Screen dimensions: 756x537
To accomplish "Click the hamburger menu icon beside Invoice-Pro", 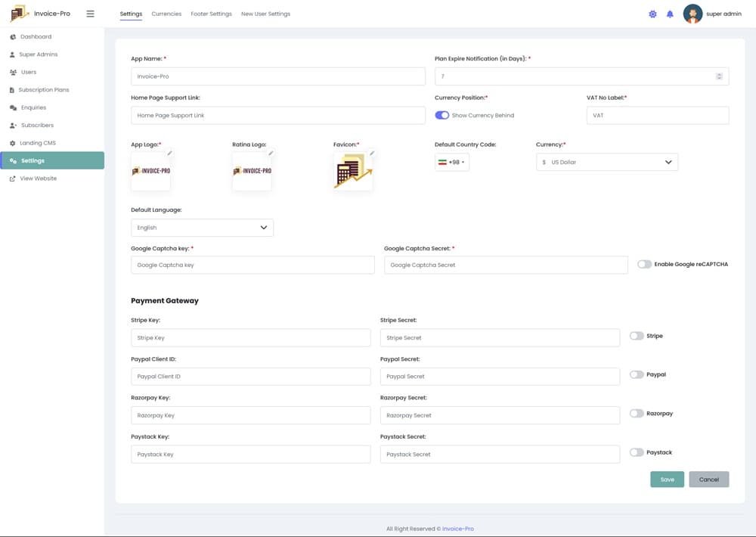I will click(x=90, y=14).
